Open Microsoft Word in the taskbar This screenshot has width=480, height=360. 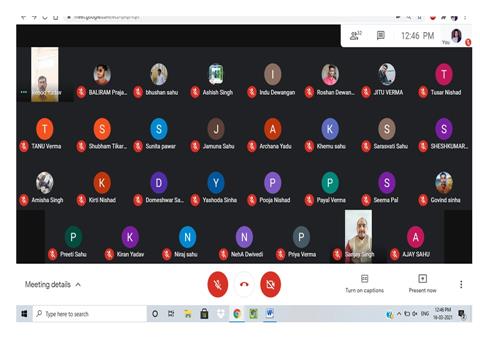click(x=270, y=314)
